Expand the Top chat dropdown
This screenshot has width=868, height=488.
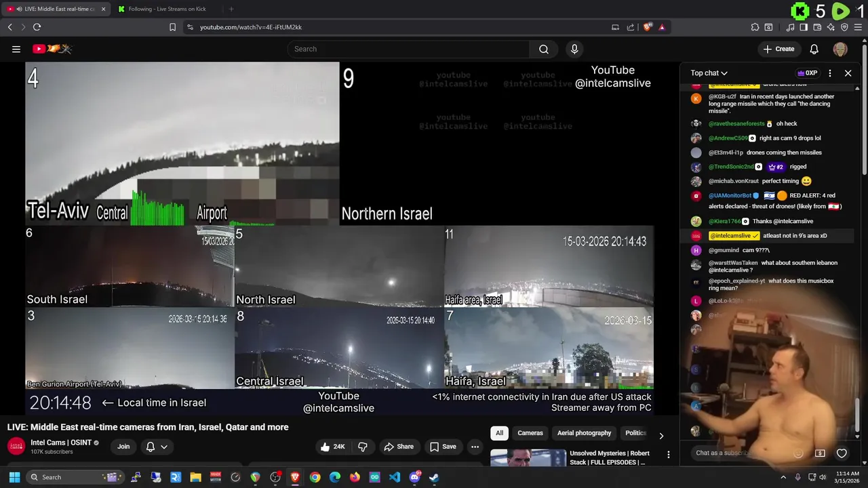709,73
